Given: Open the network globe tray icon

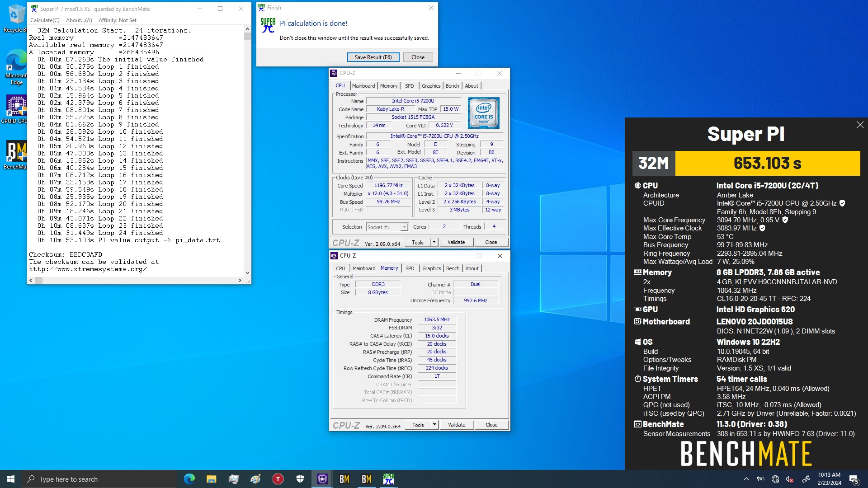Looking at the screenshot, I should (x=775, y=479).
